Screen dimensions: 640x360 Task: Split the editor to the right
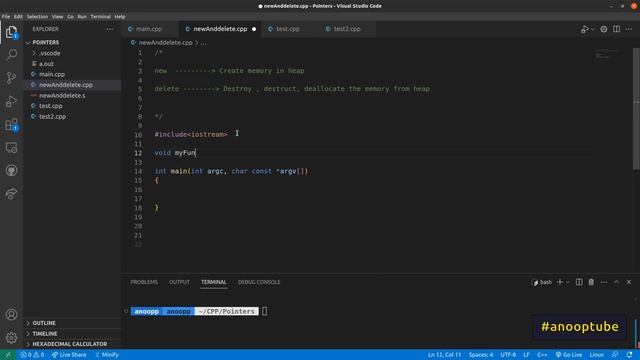pos(616,29)
